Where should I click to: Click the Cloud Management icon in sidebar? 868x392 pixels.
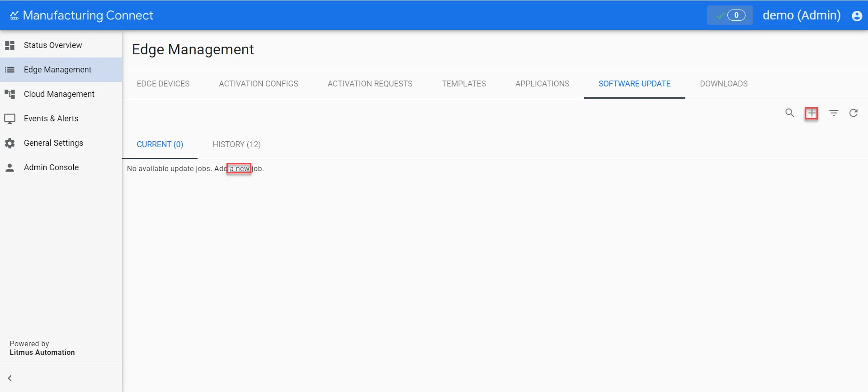pyautogui.click(x=9, y=94)
